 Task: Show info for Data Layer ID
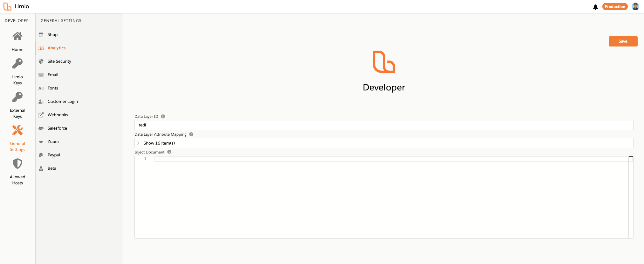coord(163,117)
